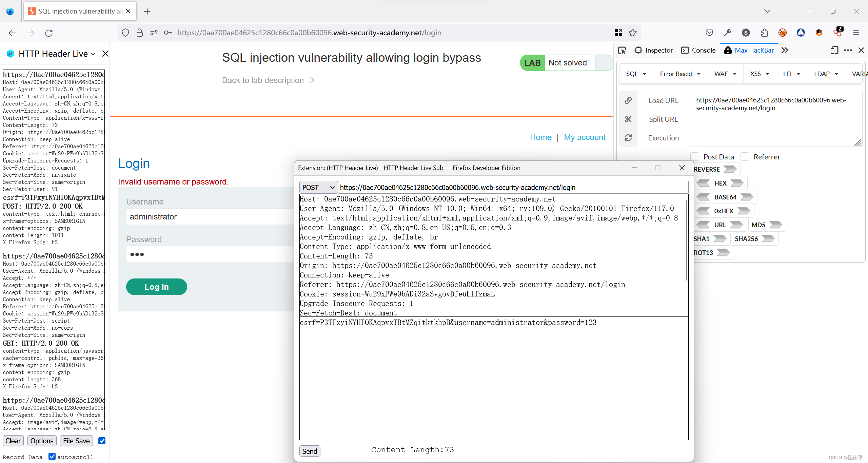Screen dimensions: 868x463
Task: Toggle the autoscroll checkbox
Action: [x=52, y=456]
